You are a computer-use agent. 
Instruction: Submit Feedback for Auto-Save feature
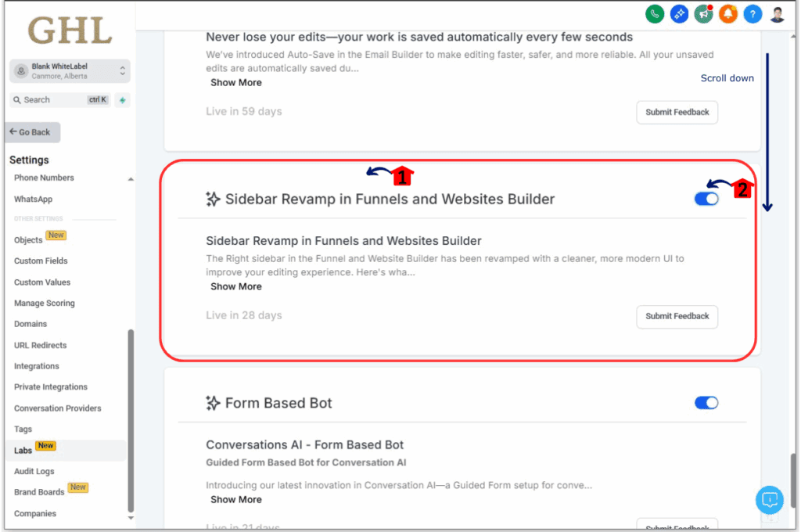(x=677, y=113)
